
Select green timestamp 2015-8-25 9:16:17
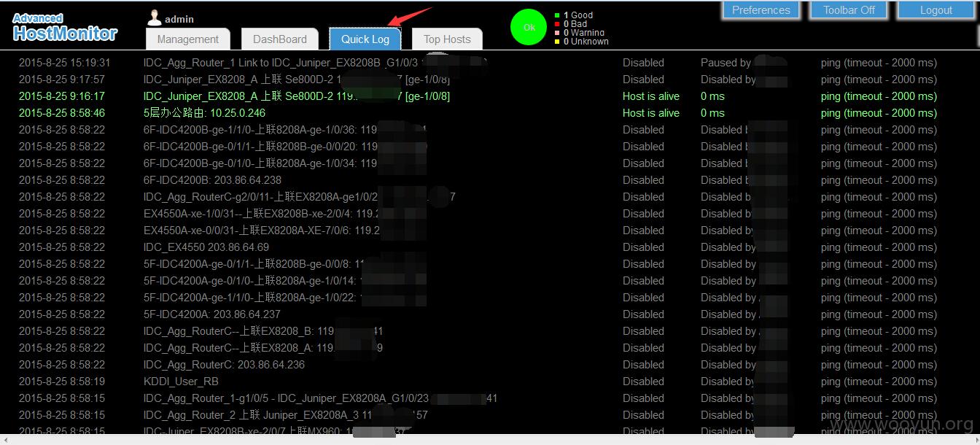pos(61,96)
